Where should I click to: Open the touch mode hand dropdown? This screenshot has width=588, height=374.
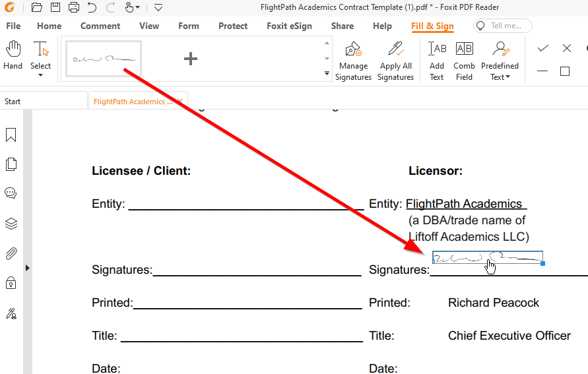132,7
